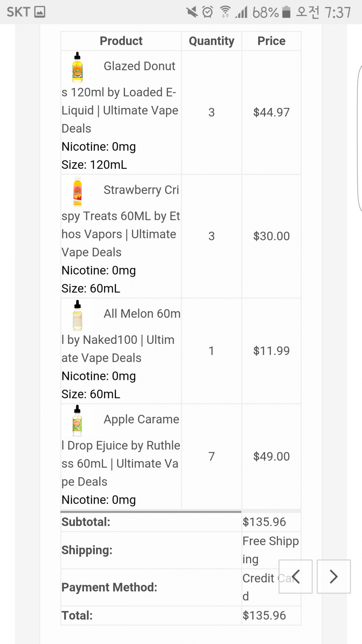Tap the battery status icon

click(x=286, y=12)
